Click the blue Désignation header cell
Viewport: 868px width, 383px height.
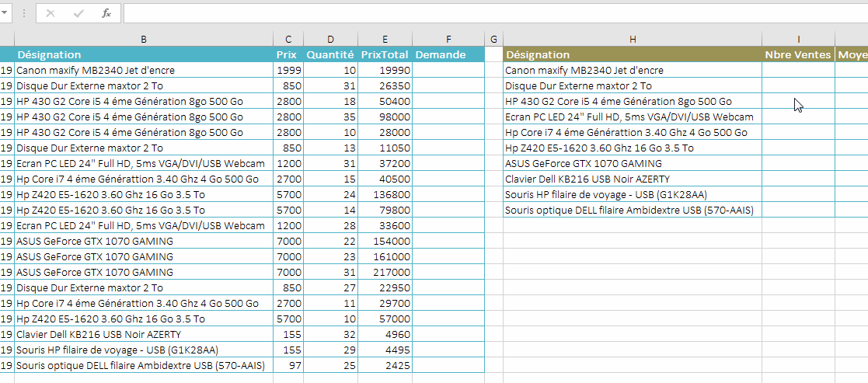(144, 54)
